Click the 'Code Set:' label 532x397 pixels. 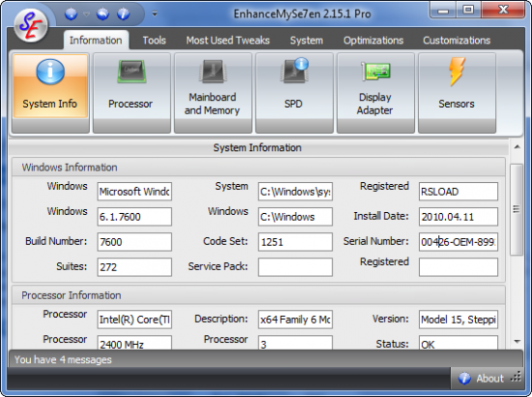(x=225, y=241)
